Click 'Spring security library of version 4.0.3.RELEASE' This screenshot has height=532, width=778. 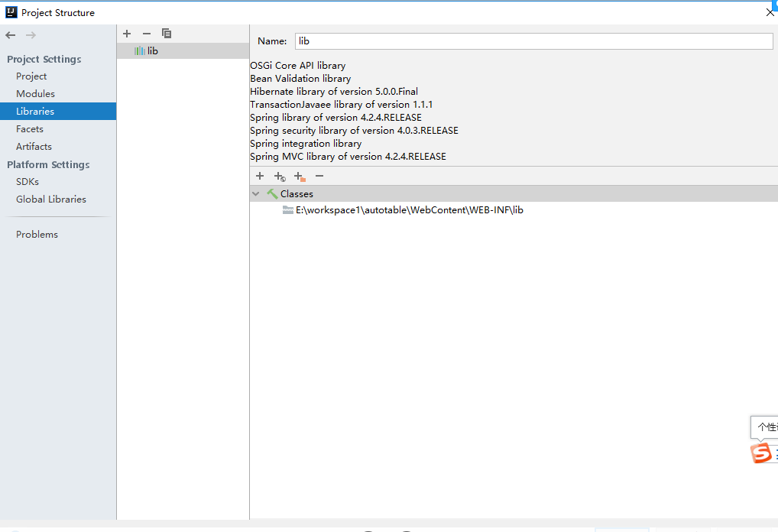pyautogui.click(x=355, y=131)
